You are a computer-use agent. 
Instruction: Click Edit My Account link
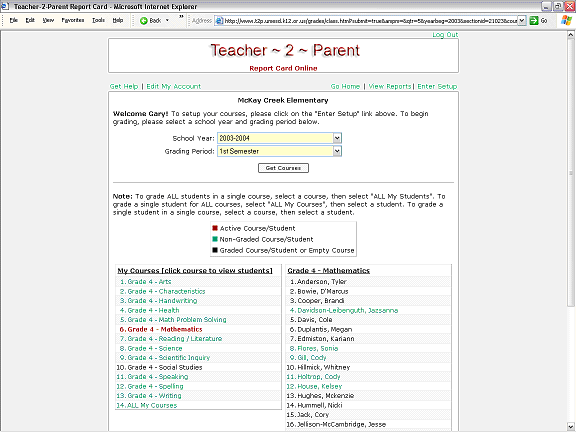[x=174, y=86]
